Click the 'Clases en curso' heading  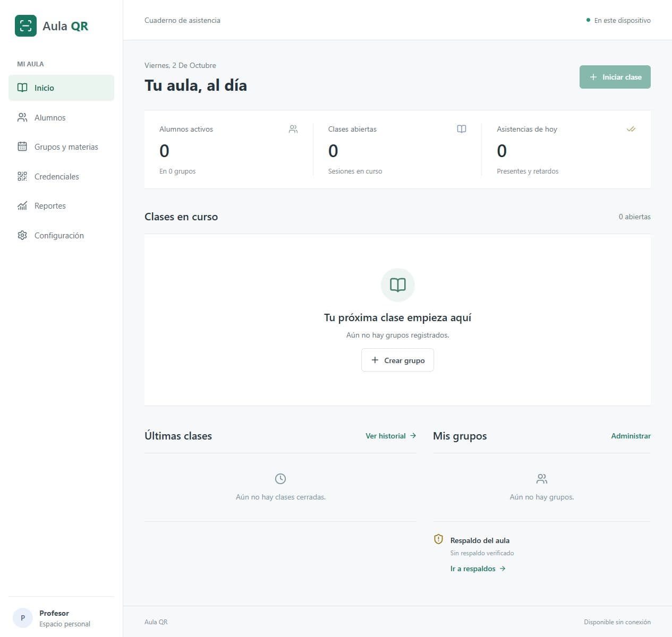[x=181, y=217]
